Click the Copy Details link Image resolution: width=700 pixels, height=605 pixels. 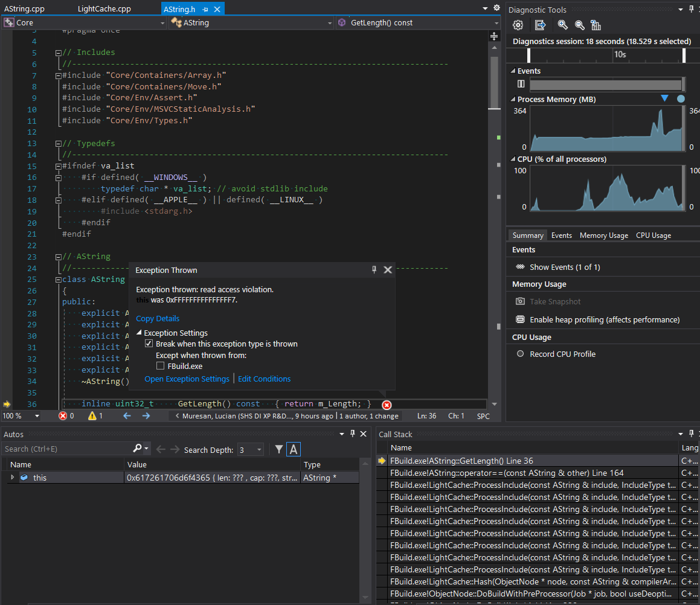coord(157,318)
